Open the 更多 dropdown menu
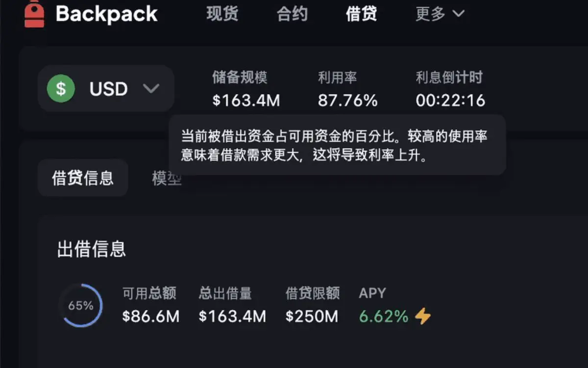Screen dimensions: 588x368 (440, 14)
